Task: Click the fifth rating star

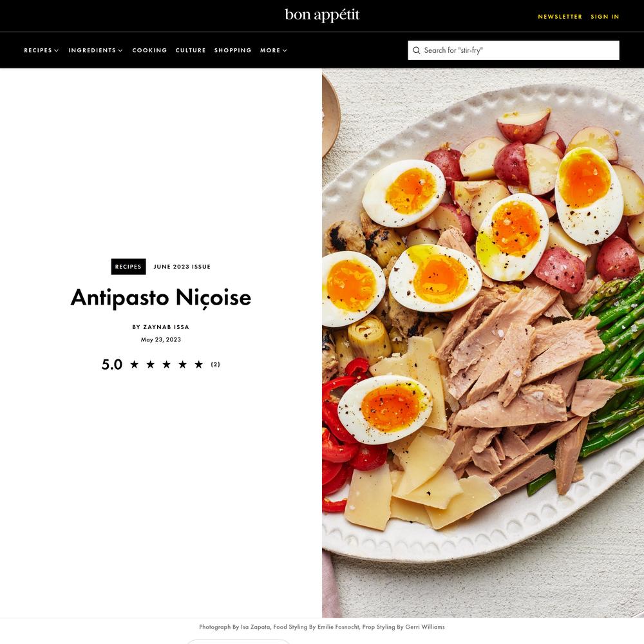Action: pos(199,365)
